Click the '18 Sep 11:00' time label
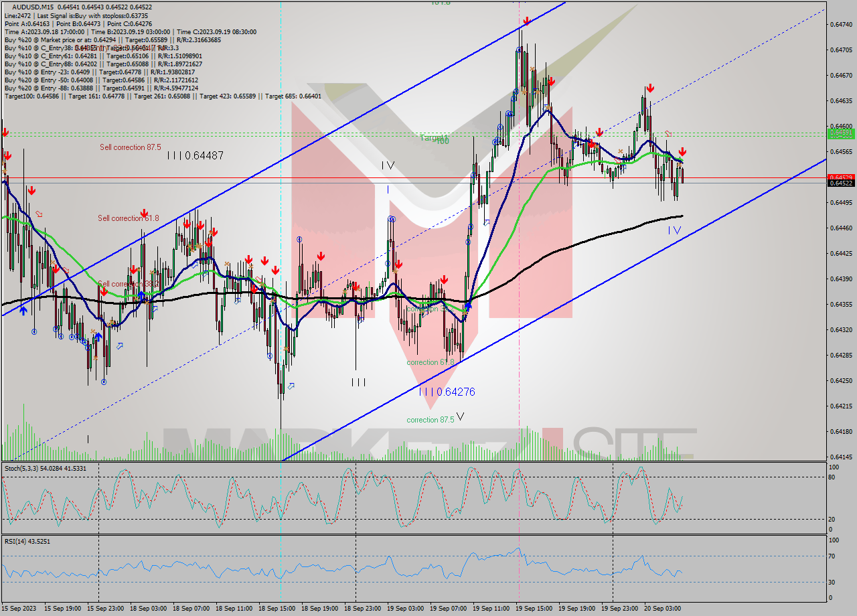The image size is (857, 616). [x=234, y=609]
